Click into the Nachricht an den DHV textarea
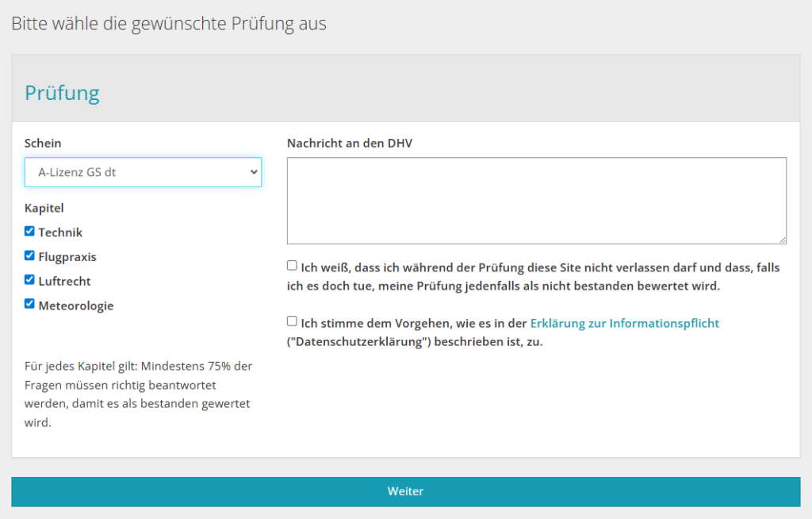The image size is (812, 519). coord(536,200)
